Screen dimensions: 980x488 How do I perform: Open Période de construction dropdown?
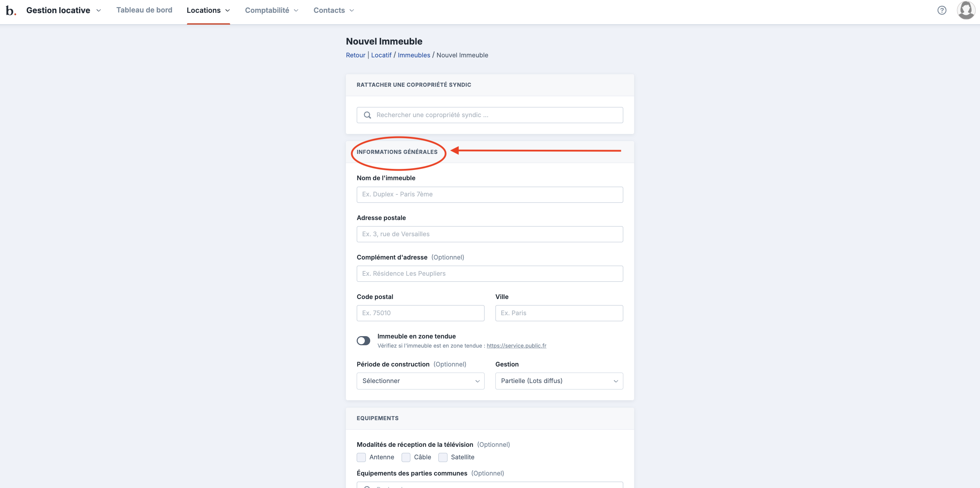420,381
